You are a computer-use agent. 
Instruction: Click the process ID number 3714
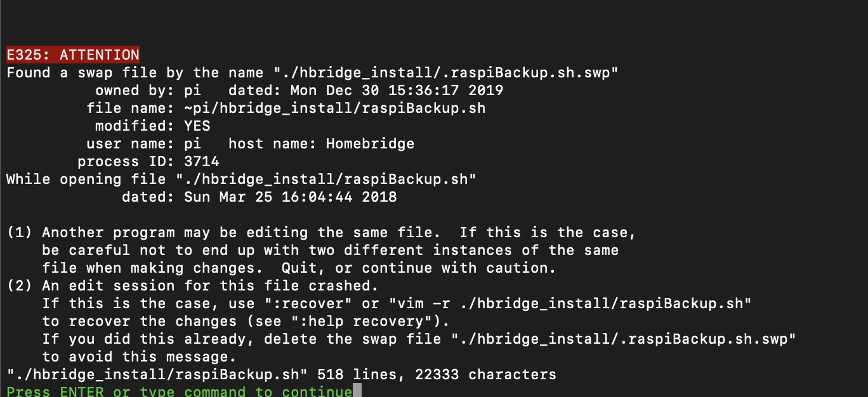(202, 162)
